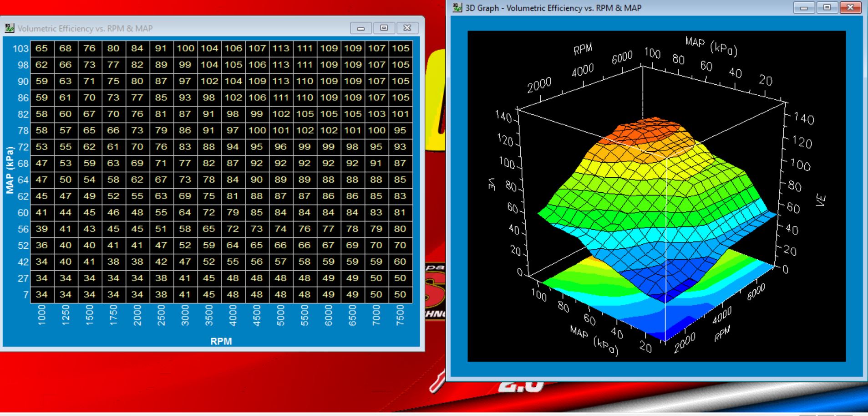
Task: Click the 3D Graph window title icon
Action: [x=457, y=8]
